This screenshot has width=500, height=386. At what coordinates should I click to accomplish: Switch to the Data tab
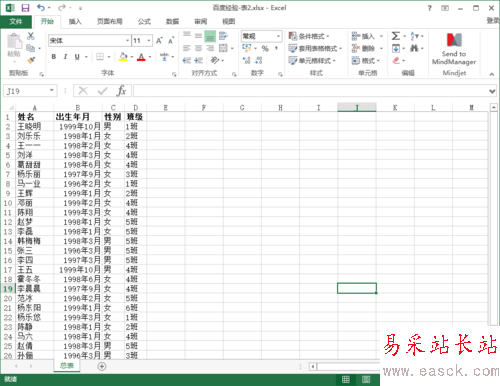172,22
